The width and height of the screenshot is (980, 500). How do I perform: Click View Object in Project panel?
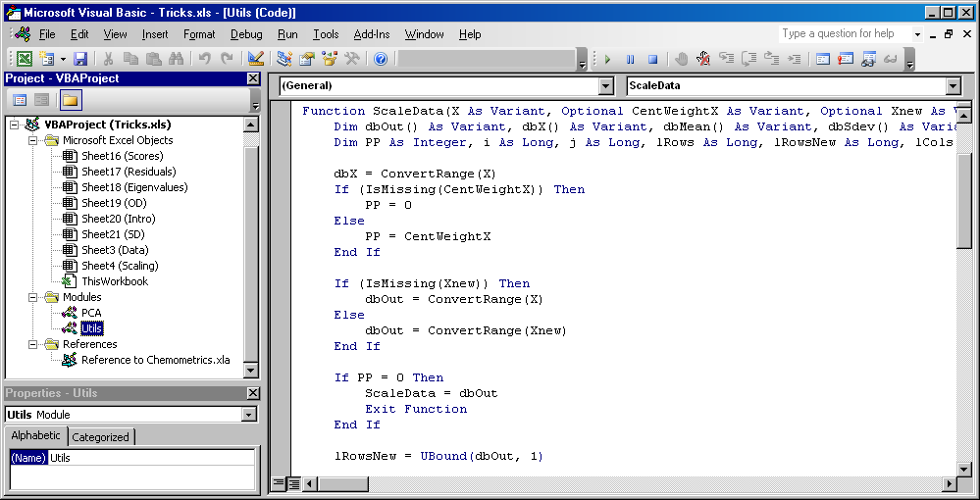click(x=42, y=100)
